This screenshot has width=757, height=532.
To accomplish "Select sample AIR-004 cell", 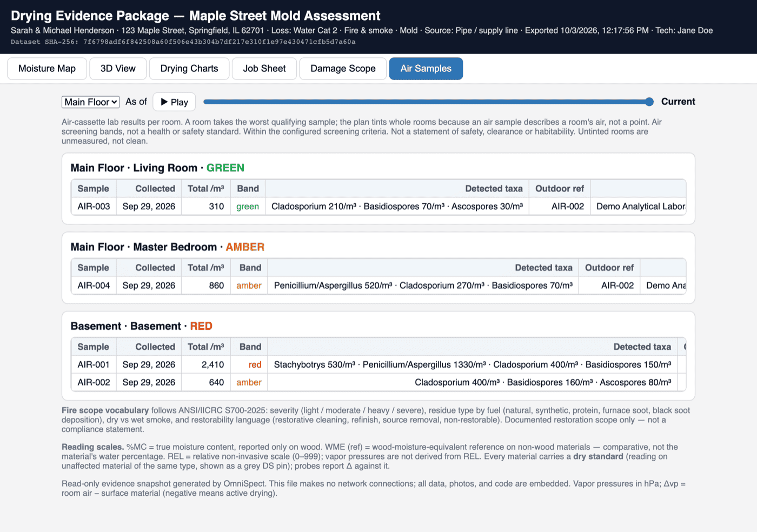I will pyautogui.click(x=94, y=285).
